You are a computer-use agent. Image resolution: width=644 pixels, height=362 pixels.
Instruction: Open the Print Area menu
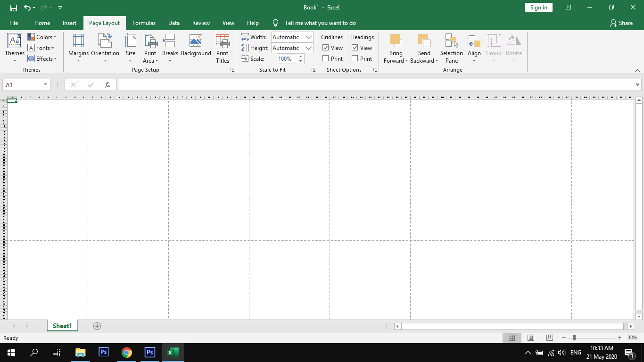tap(150, 48)
